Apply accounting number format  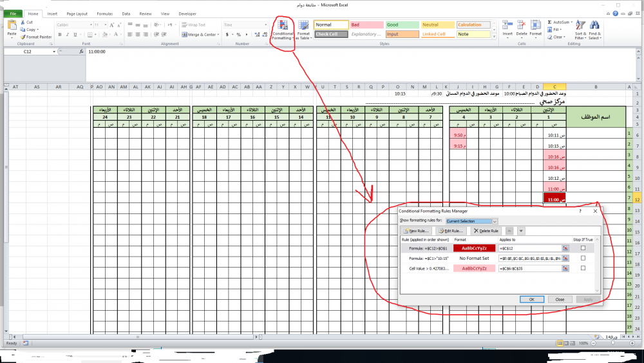click(x=227, y=35)
